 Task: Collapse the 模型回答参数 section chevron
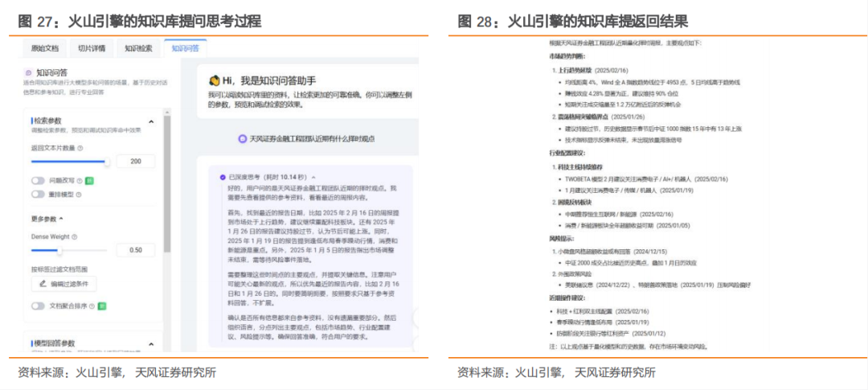click(x=151, y=344)
